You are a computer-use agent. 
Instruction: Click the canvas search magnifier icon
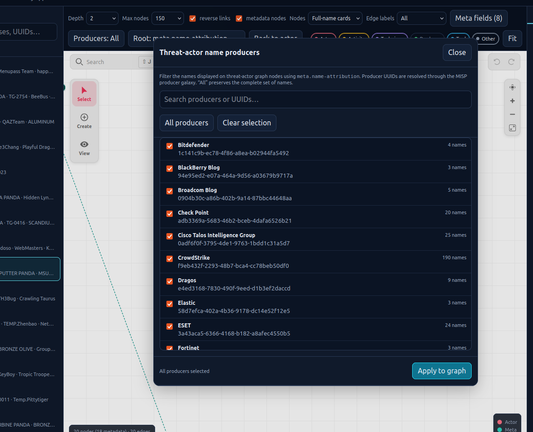[x=79, y=62]
